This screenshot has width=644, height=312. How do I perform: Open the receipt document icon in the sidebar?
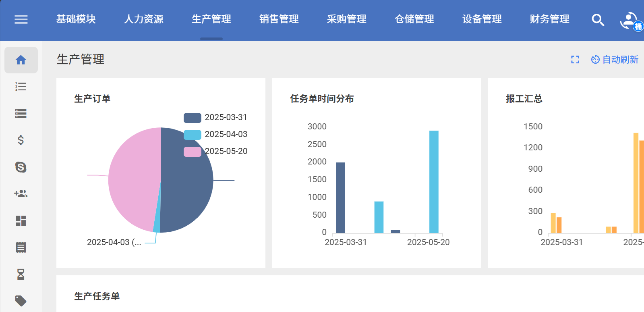coord(21,247)
